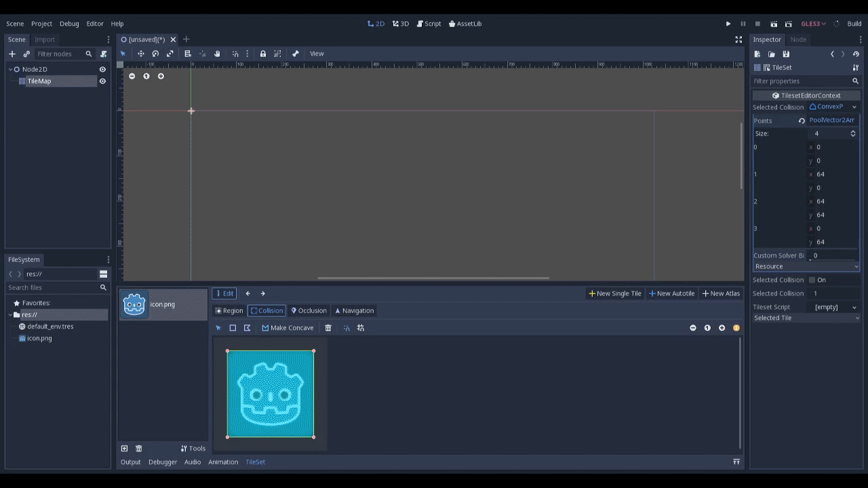Collapse the res:// folder in FileSystem
Screen dimensions: 868x488
(x=11, y=314)
